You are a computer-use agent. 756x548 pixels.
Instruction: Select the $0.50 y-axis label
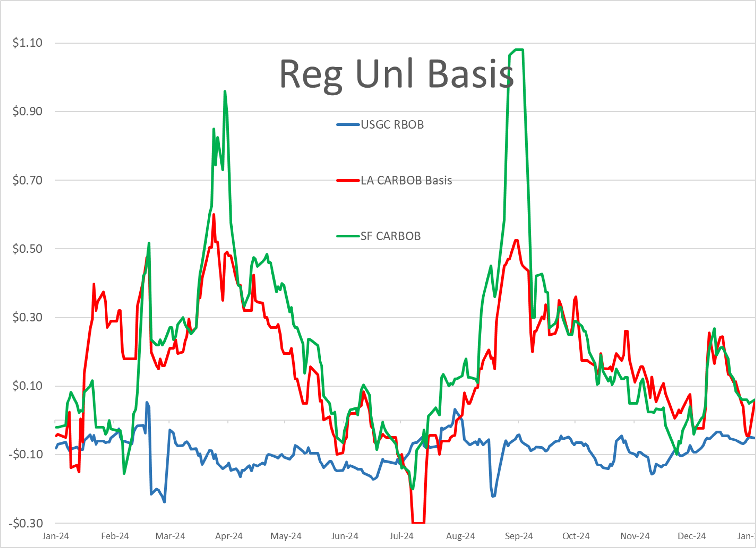[27, 249]
